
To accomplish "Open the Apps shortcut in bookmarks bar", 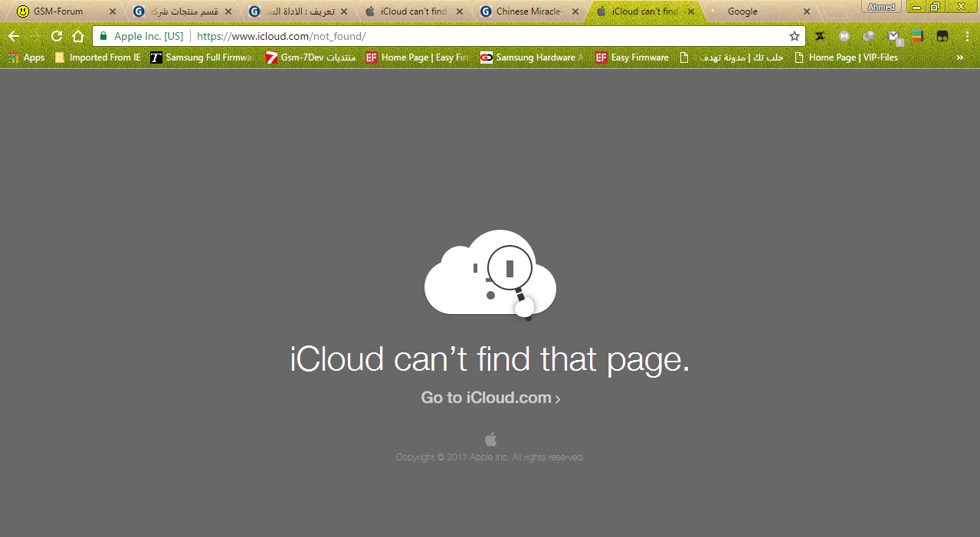I will coord(27,57).
